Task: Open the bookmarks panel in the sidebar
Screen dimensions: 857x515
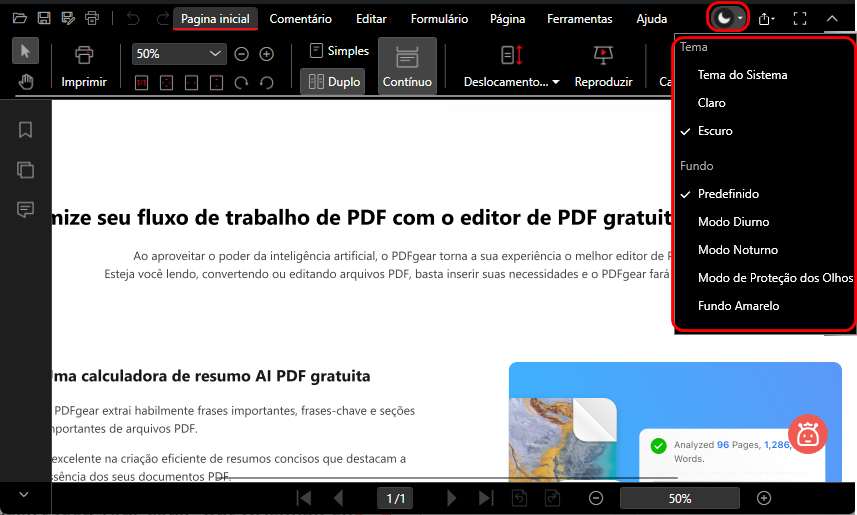Action: pyautogui.click(x=25, y=130)
